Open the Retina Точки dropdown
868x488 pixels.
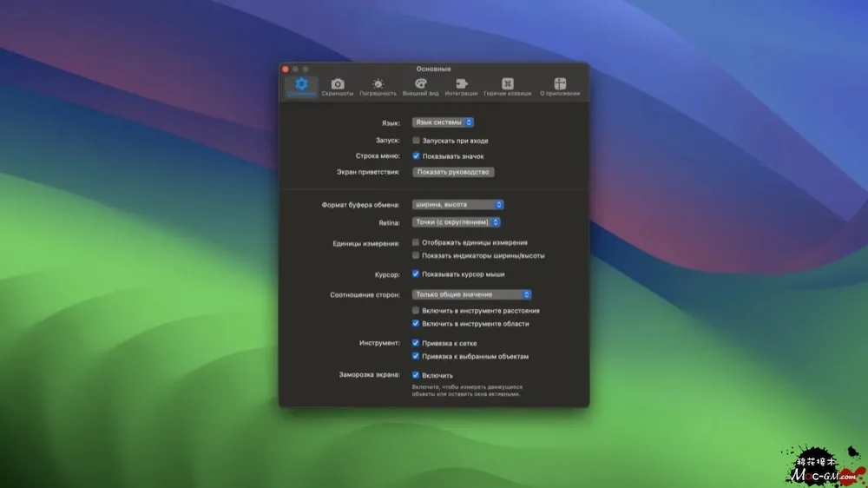coord(457,222)
